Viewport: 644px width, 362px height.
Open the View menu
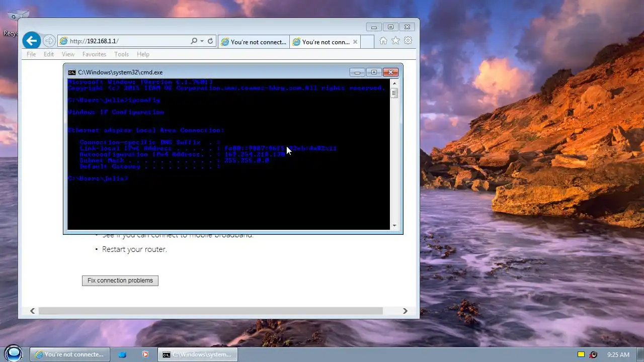[x=68, y=54]
